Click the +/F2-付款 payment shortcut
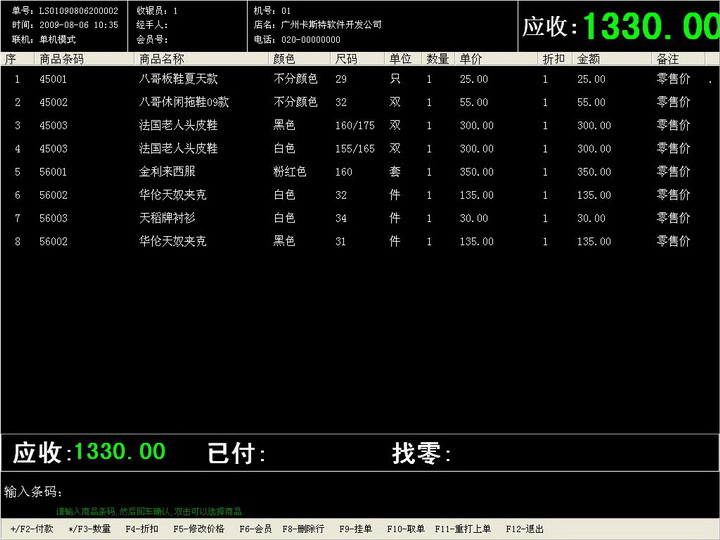The width and height of the screenshot is (720, 540). pyautogui.click(x=32, y=529)
